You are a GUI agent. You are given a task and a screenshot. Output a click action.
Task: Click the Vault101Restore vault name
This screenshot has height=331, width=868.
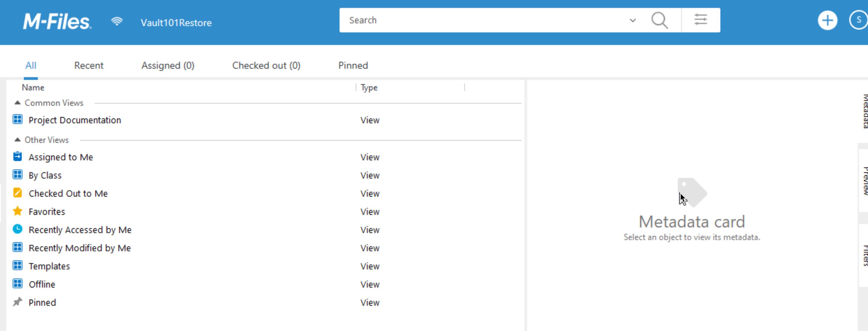(x=176, y=23)
